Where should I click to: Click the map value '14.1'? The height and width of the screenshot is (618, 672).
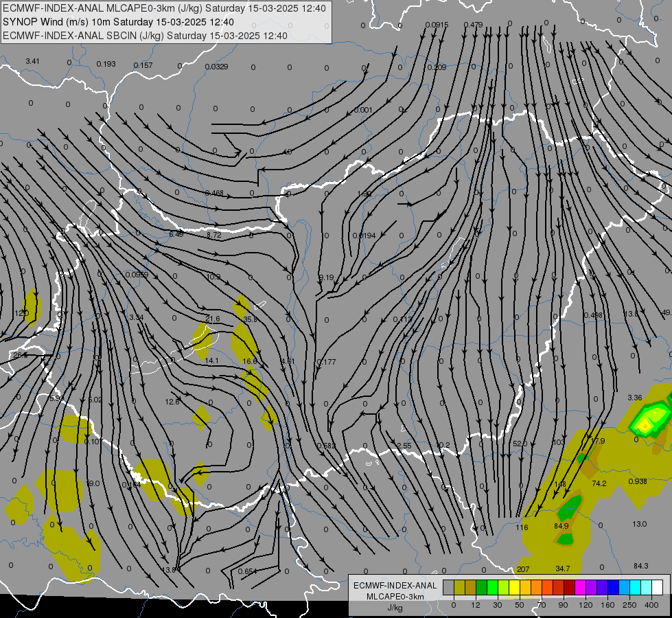pos(211,360)
